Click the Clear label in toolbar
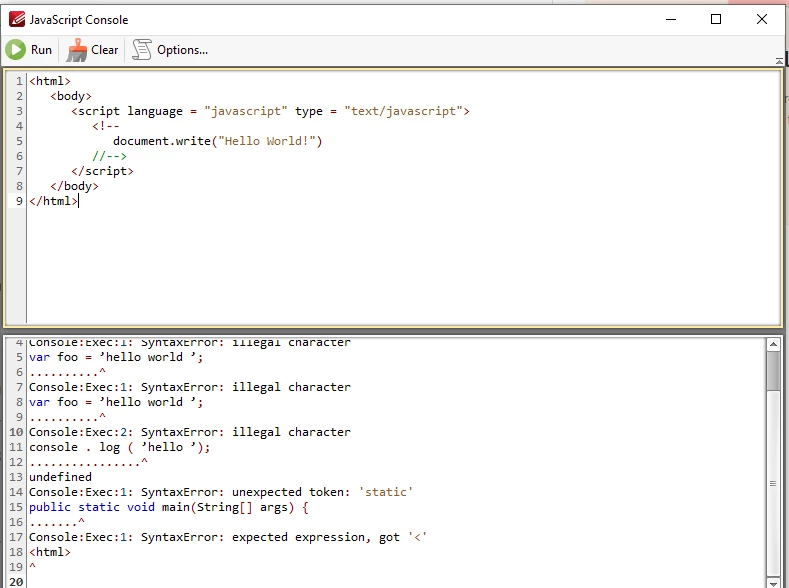The height and width of the screenshot is (588, 789). point(105,50)
